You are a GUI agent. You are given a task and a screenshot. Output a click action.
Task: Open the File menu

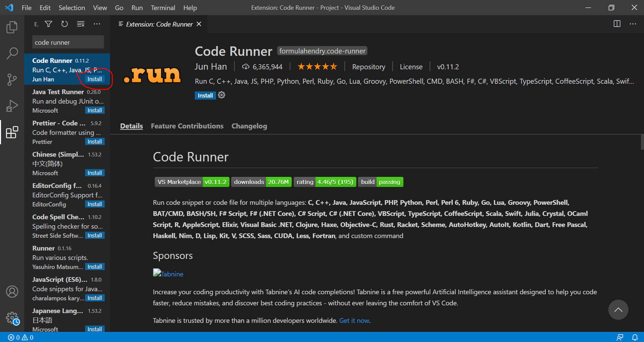tap(27, 8)
